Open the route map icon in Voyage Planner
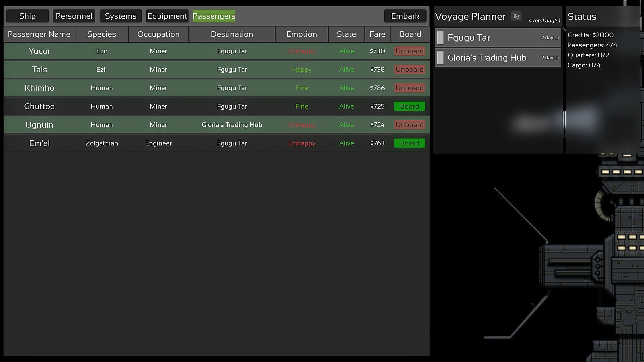The image size is (644, 362). pos(516,16)
